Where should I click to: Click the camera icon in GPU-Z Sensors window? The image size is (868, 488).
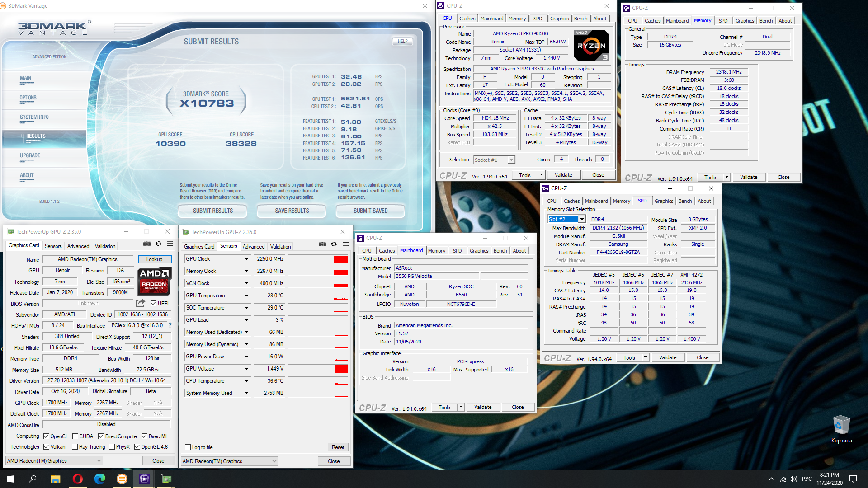pyautogui.click(x=322, y=244)
